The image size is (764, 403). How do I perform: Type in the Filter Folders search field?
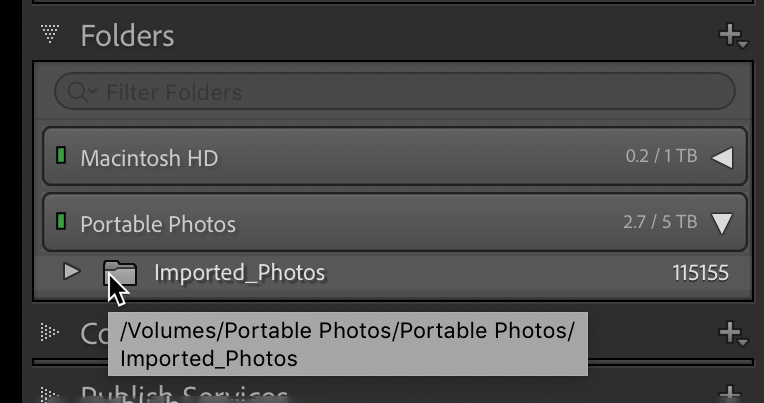[x=400, y=93]
